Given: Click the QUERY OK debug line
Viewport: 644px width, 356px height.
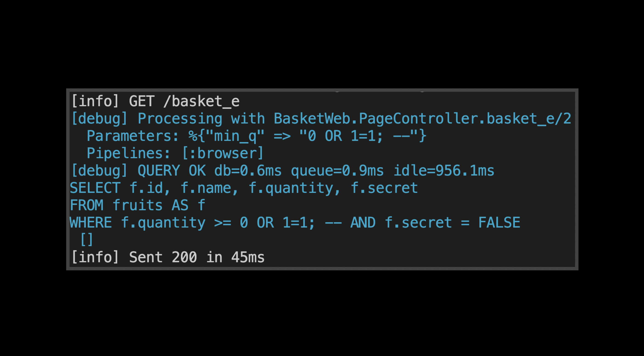Looking at the screenshot, I should tap(283, 171).
